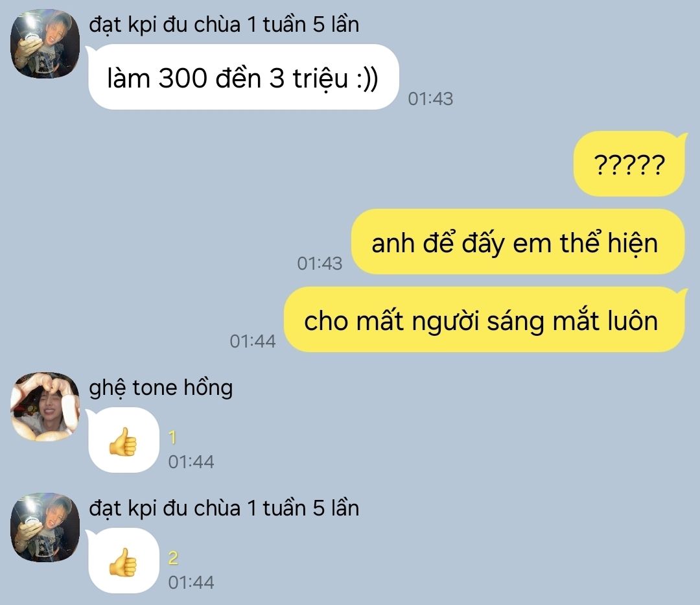Screen dimensions: 700x605
Task: Open avatar beside thumbs-up with read count 2
Action: [x=45, y=528]
